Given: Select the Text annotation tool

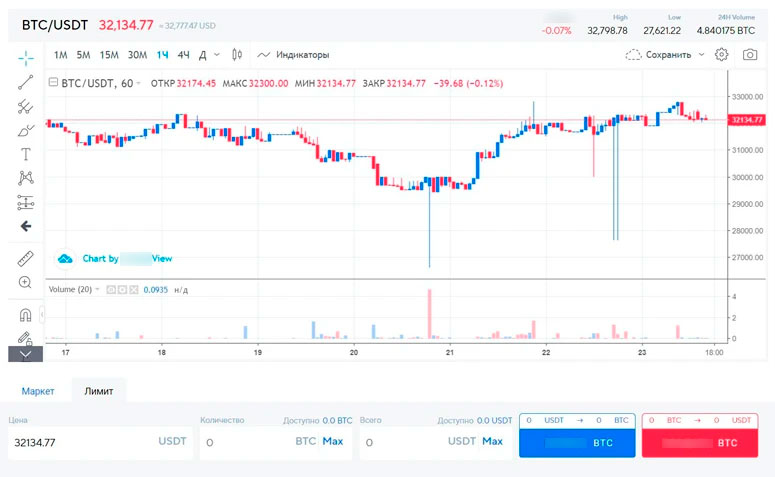Looking at the screenshot, I should pyautogui.click(x=26, y=154).
